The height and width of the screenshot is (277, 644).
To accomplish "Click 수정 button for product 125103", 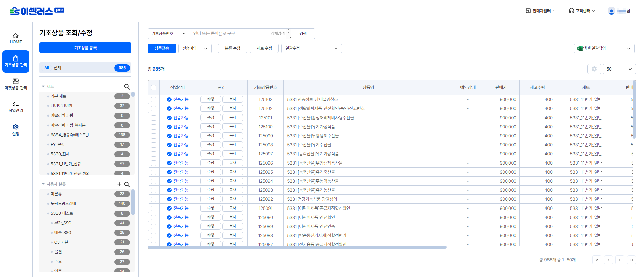I will (x=211, y=99).
